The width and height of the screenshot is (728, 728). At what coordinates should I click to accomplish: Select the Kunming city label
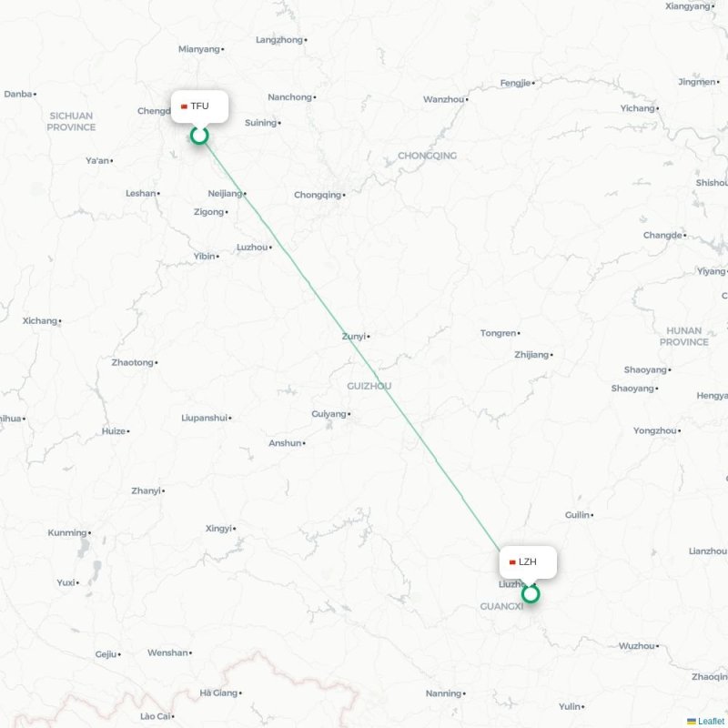[x=67, y=533]
